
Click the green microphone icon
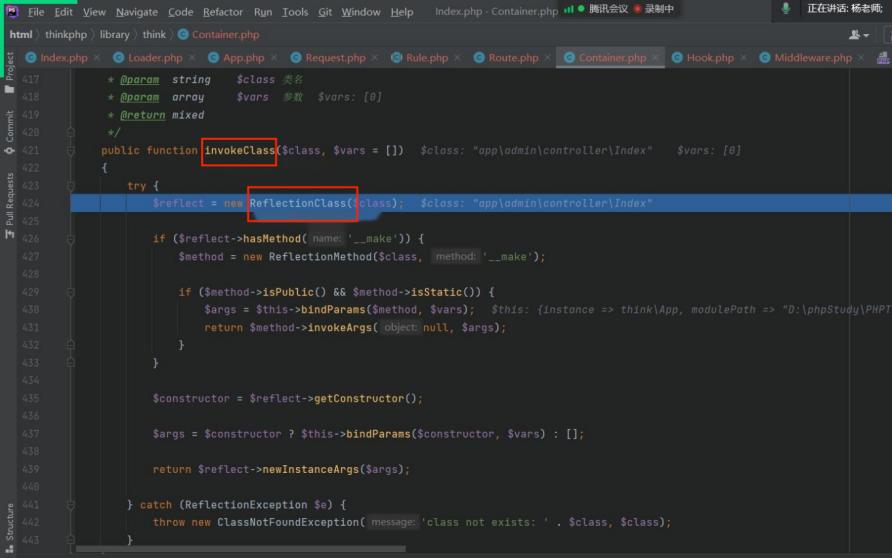[786, 9]
